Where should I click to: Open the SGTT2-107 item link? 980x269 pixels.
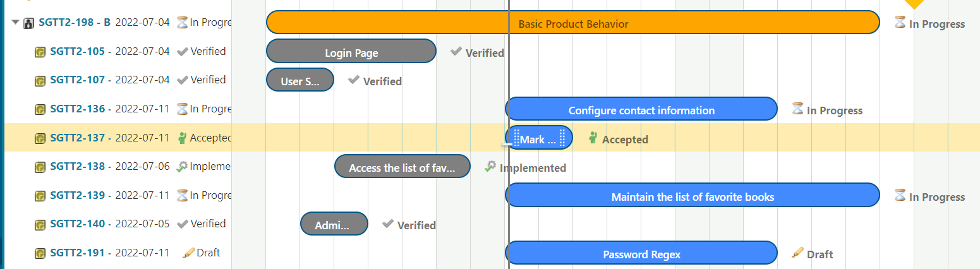point(81,80)
